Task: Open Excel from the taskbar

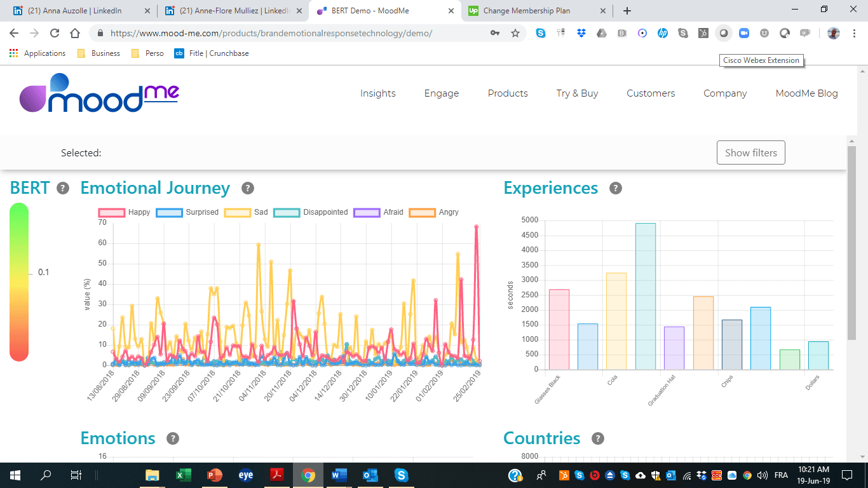Action: click(184, 475)
